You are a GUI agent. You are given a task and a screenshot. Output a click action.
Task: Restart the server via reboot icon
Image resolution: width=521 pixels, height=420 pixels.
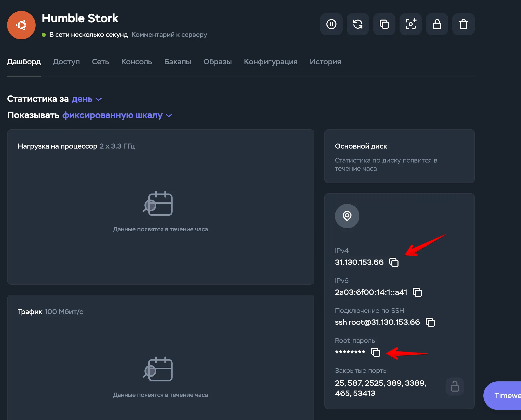pyautogui.click(x=358, y=24)
